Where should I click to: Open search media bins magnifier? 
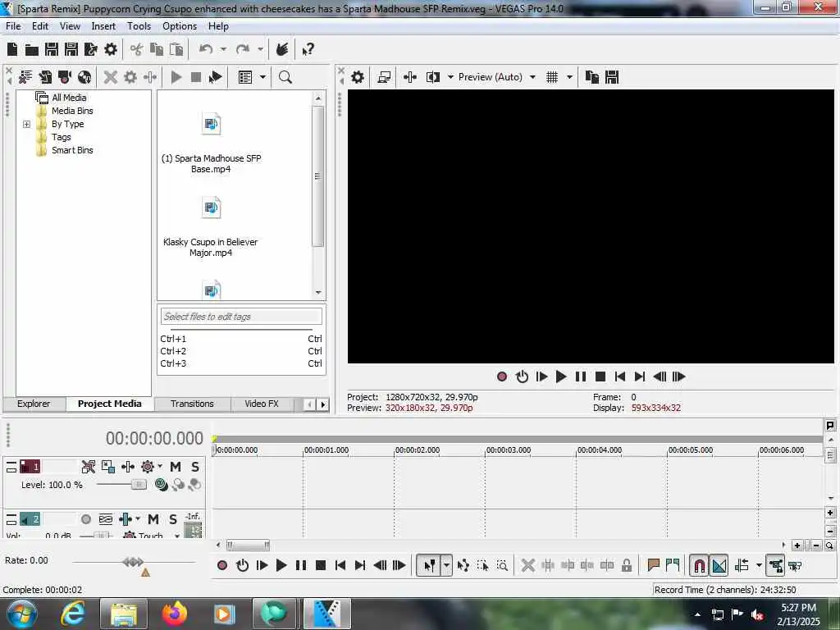click(x=285, y=77)
